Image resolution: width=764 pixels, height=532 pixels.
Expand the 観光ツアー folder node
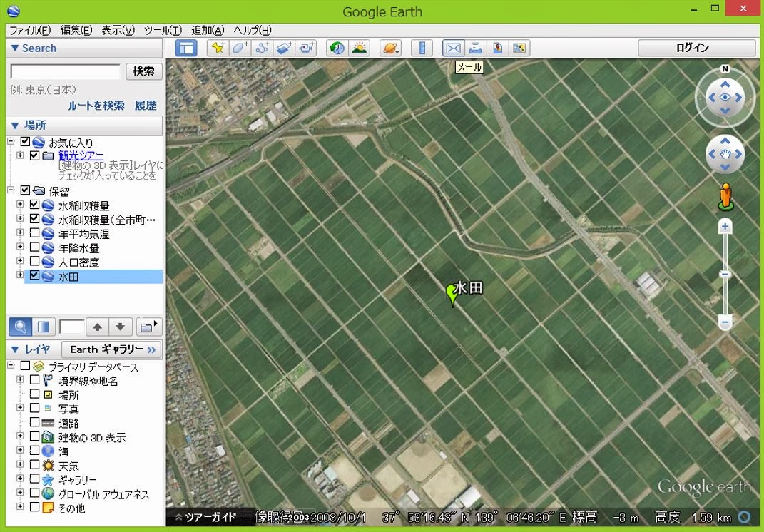[x=20, y=155]
